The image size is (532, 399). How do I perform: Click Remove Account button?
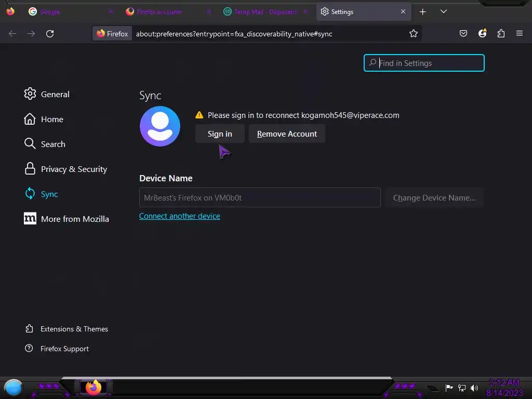[x=287, y=134]
